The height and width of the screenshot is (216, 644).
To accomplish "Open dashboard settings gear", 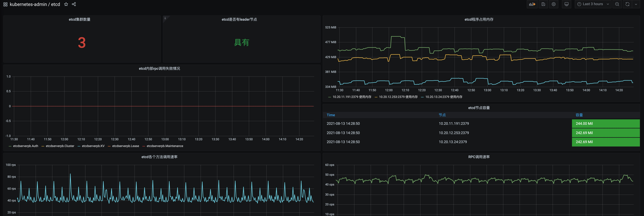I will pos(554,4).
